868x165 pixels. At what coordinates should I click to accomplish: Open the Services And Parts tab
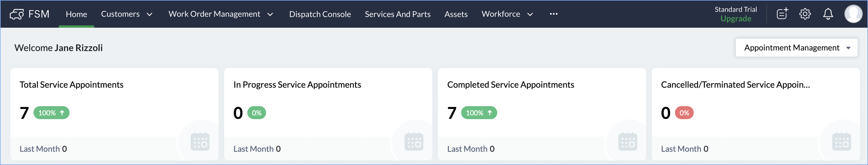pos(398,14)
